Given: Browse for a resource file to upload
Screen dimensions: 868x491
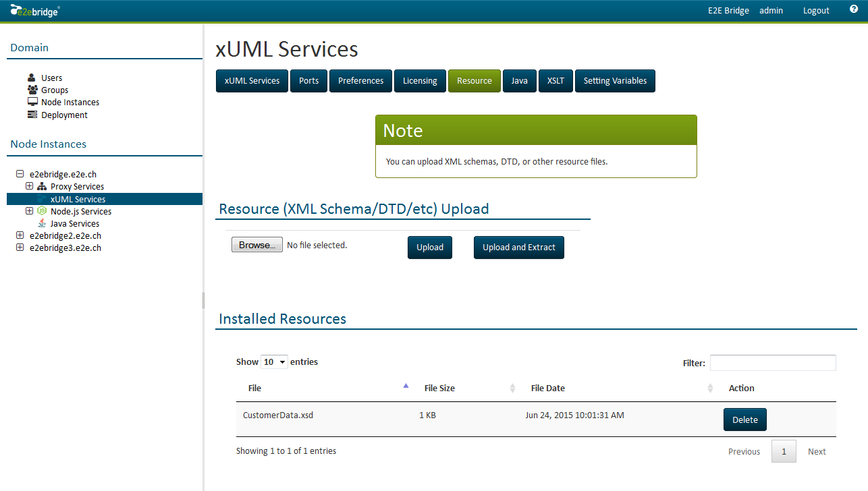Looking at the screenshot, I should pos(256,244).
